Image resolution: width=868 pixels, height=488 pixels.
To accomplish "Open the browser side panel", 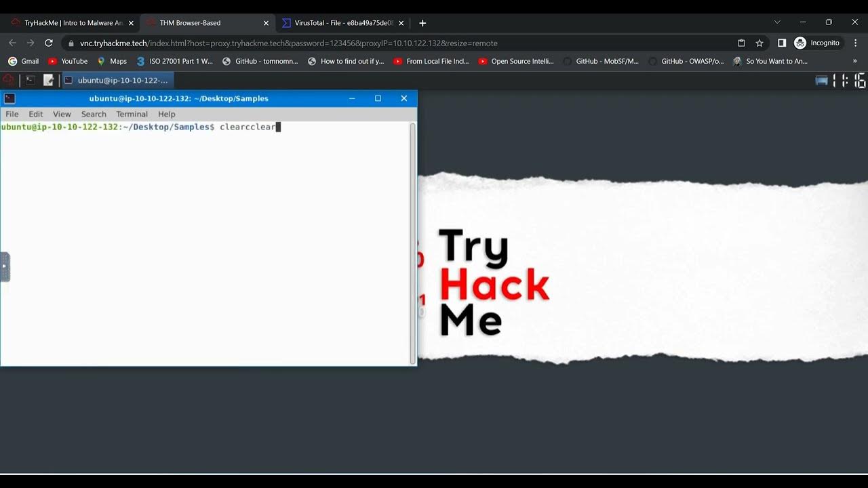I will tap(782, 43).
